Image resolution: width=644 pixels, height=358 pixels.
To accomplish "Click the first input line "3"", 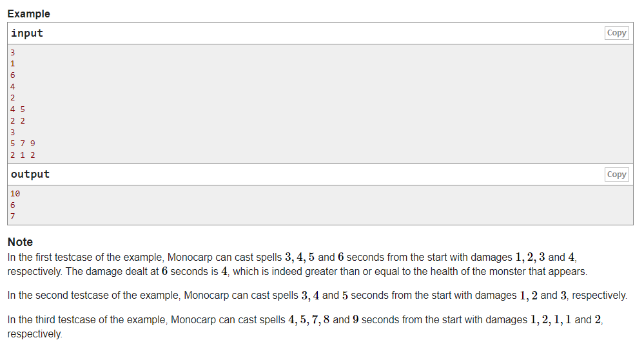I will (13, 52).
